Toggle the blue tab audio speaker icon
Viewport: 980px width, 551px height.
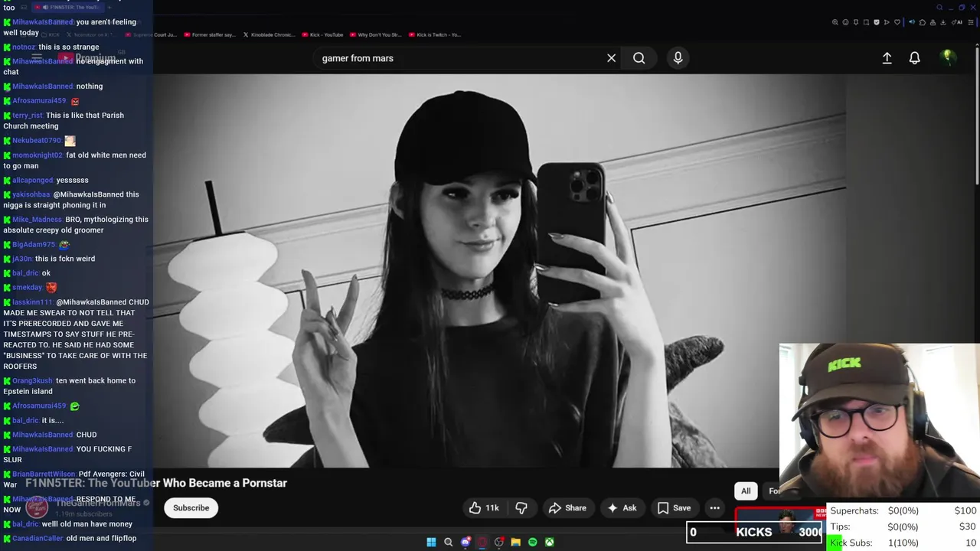click(912, 22)
